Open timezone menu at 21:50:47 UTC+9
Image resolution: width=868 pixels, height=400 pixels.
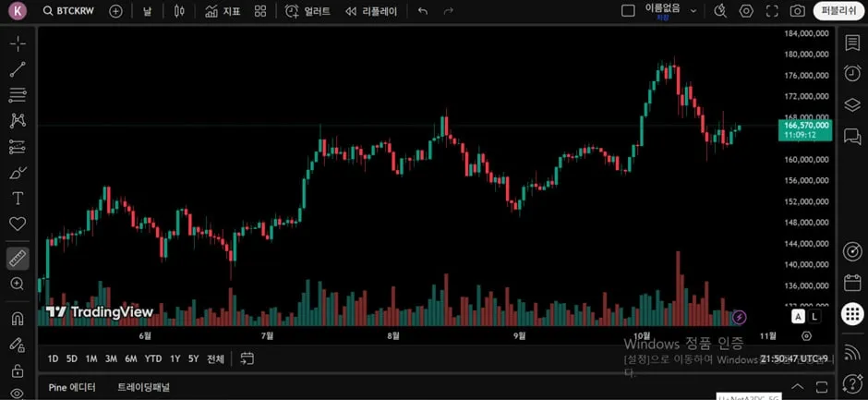tap(794, 359)
